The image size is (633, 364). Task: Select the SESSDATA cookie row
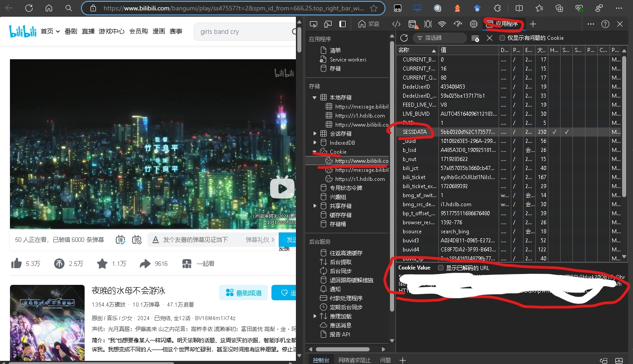pyautogui.click(x=509, y=132)
